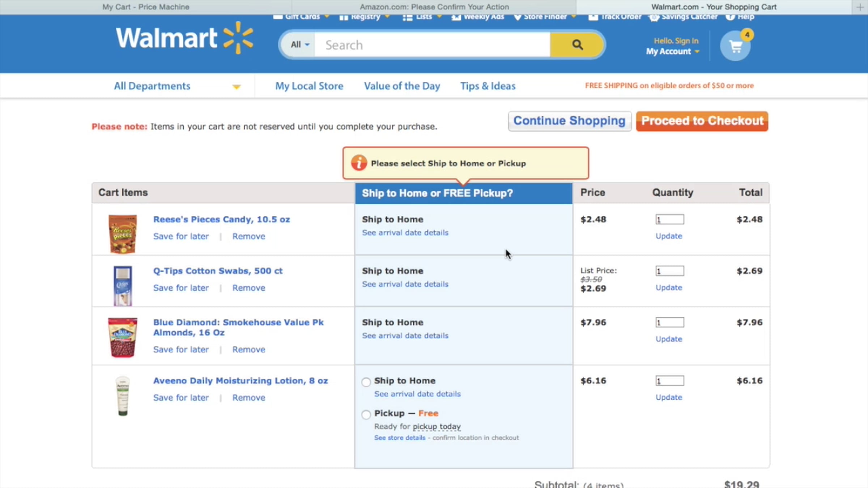Open the Value of the Day page
The width and height of the screenshot is (868, 488).
(402, 86)
